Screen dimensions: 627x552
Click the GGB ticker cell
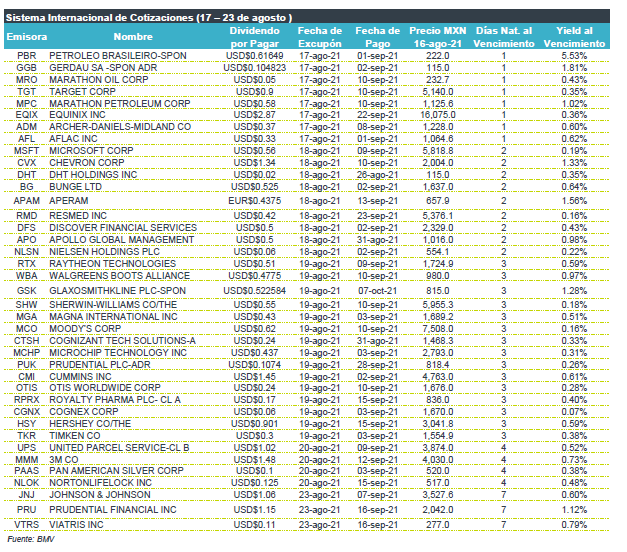point(27,68)
